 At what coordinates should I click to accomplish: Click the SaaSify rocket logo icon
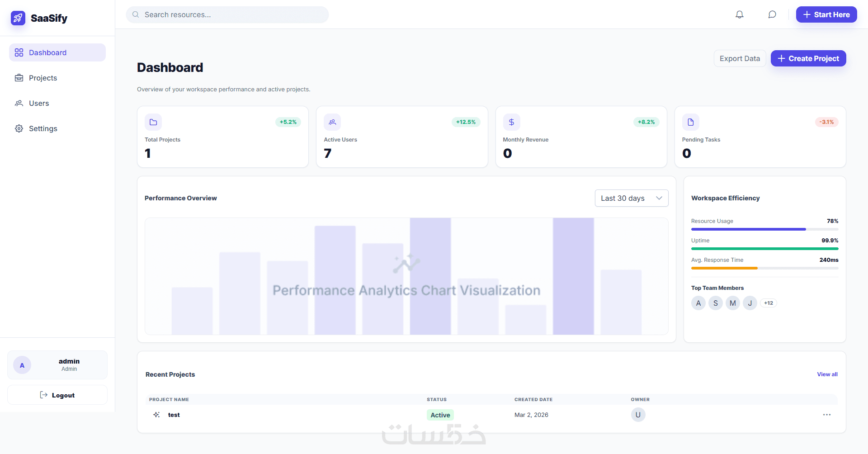[18, 18]
